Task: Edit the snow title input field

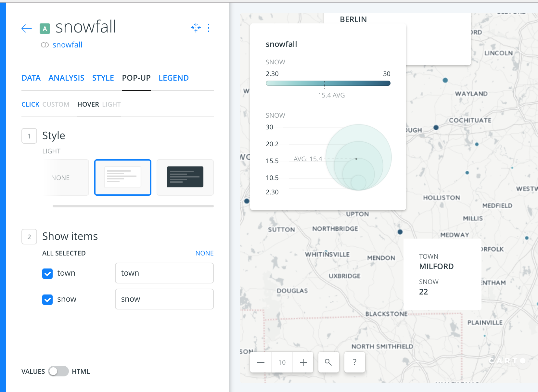Action: coord(164,299)
